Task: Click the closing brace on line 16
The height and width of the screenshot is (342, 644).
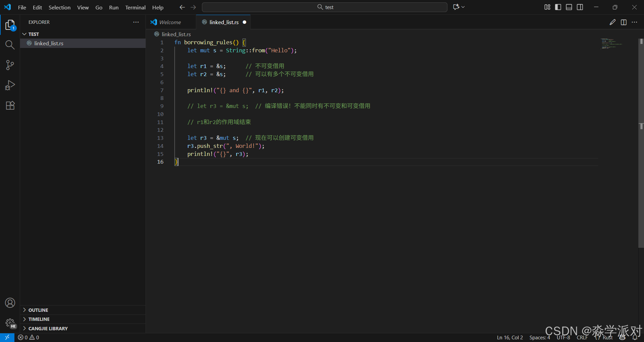Action: [x=176, y=162]
